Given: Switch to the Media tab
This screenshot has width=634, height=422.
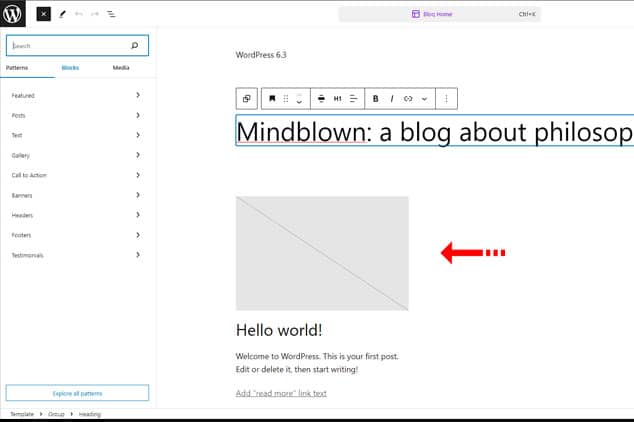Looking at the screenshot, I should 121,68.
